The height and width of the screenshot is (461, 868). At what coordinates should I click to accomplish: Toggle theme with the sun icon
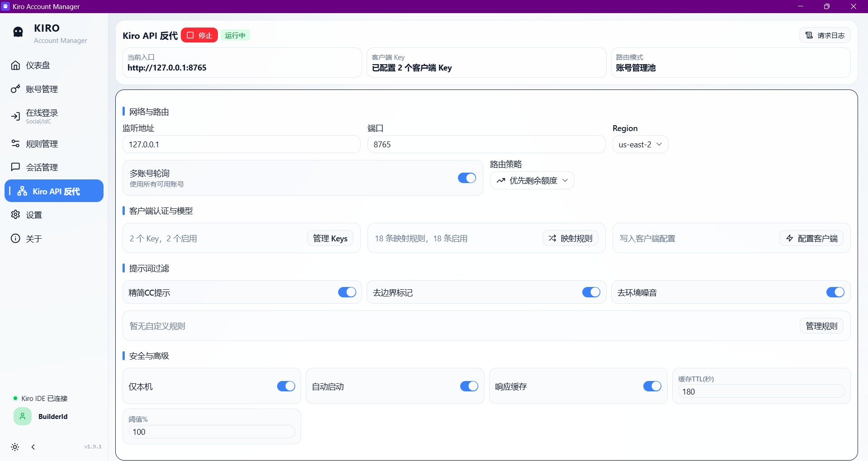[15, 447]
